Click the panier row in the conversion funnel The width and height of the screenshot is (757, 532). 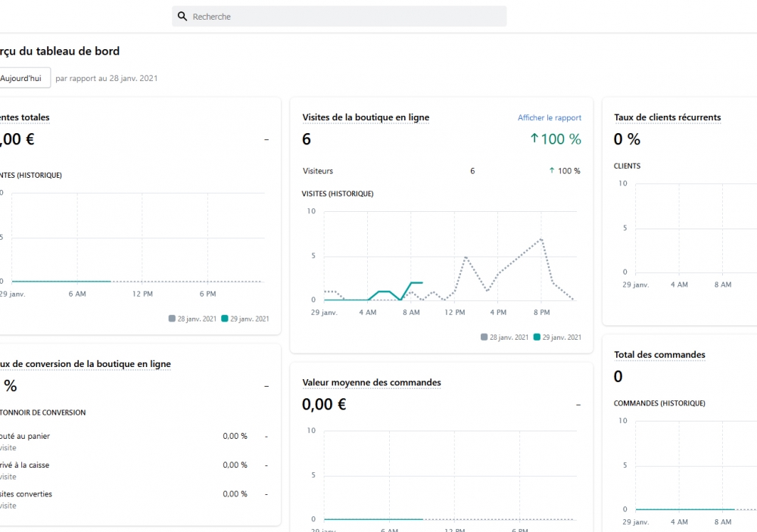(26, 437)
